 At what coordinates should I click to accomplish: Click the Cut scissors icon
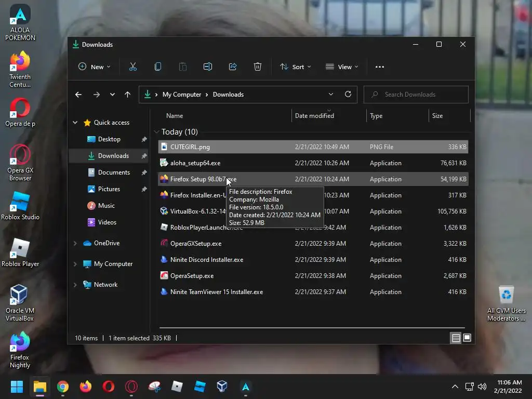132,67
